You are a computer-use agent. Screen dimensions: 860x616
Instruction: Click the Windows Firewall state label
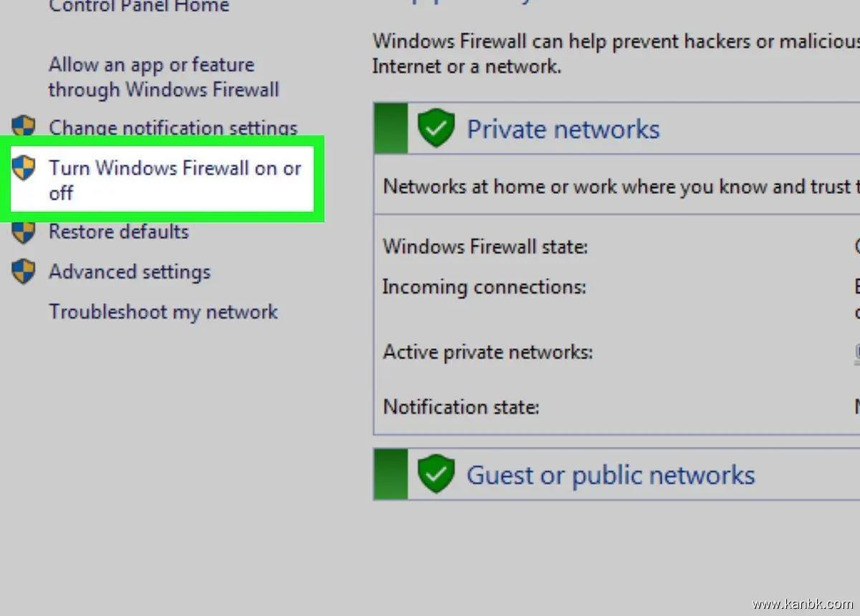[485, 247]
